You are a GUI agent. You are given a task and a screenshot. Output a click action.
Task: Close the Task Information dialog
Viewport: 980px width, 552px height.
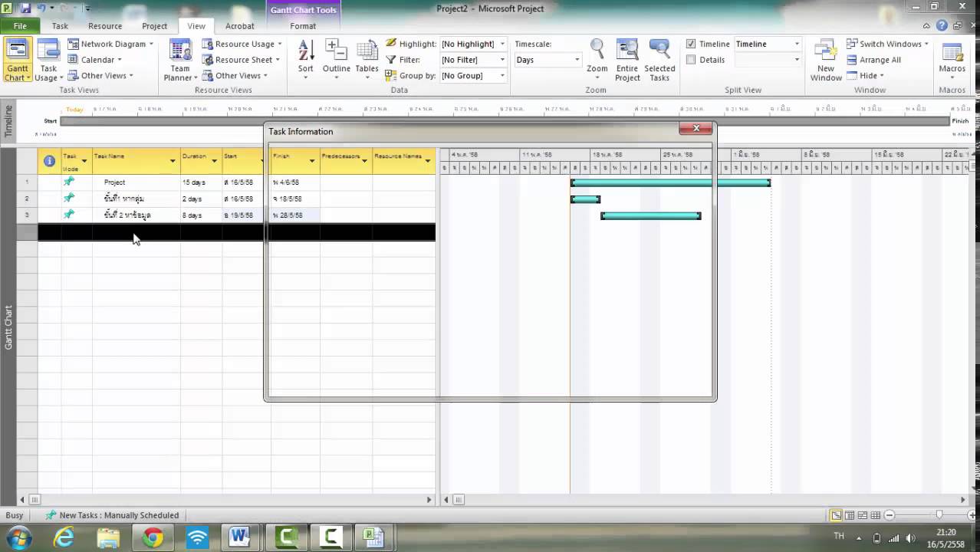tap(696, 129)
